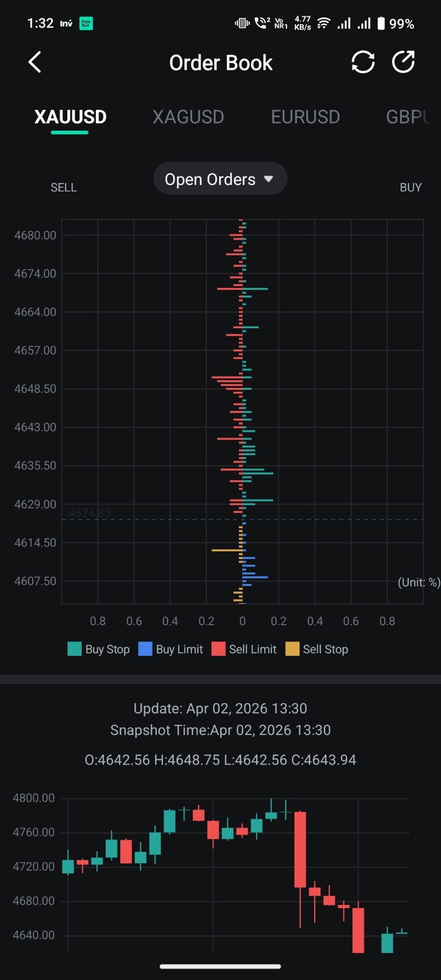This screenshot has height=980, width=441.
Task: Switch to the XAGUSD tab
Action: (188, 117)
